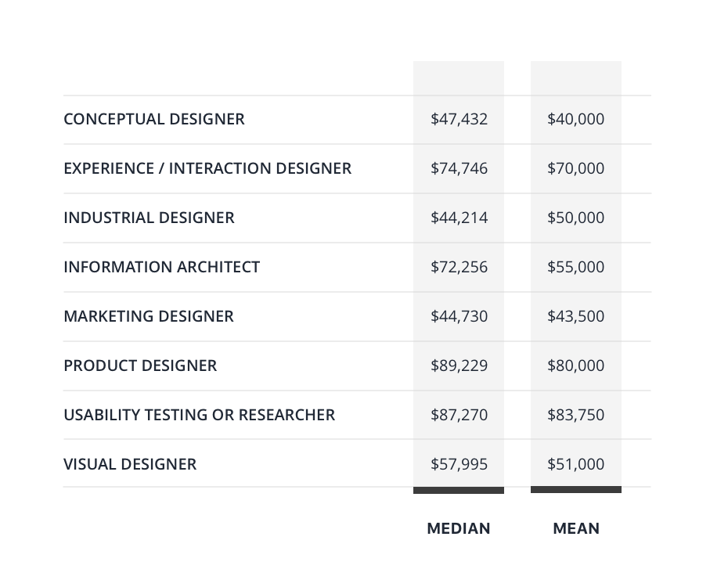Select the Visual Designer row label
This screenshot has width=728, height=587.
pyautogui.click(x=130, y=464)
